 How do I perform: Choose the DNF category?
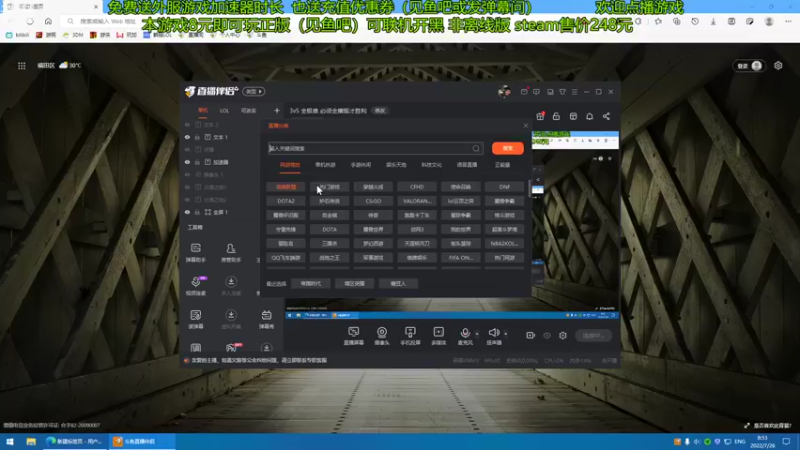(x=504, y=187)
